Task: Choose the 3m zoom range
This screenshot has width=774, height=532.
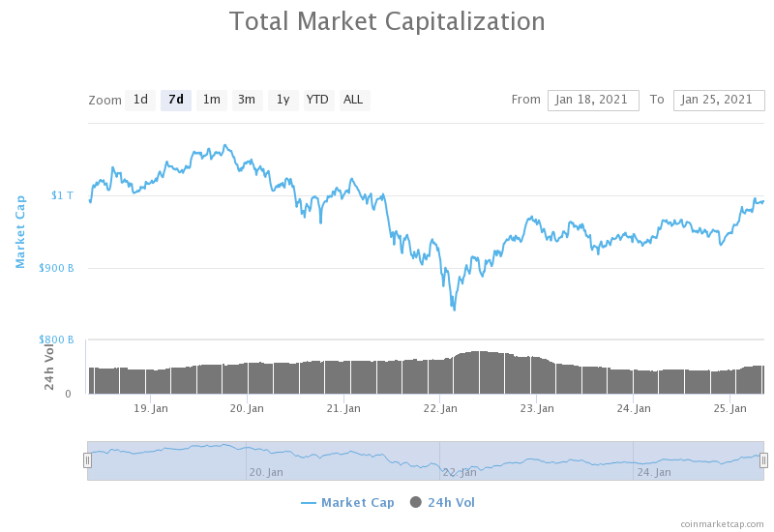Action: [247, 101]
